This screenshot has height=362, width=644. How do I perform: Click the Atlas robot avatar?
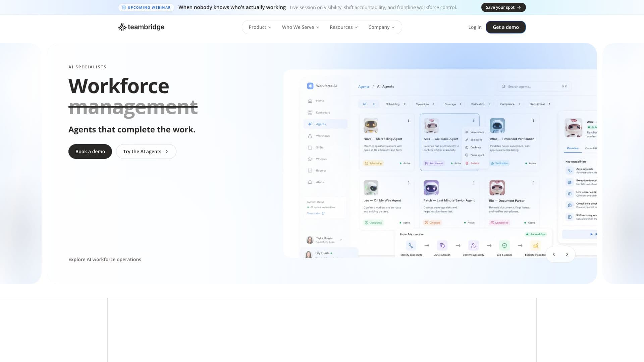coord(497,126)
